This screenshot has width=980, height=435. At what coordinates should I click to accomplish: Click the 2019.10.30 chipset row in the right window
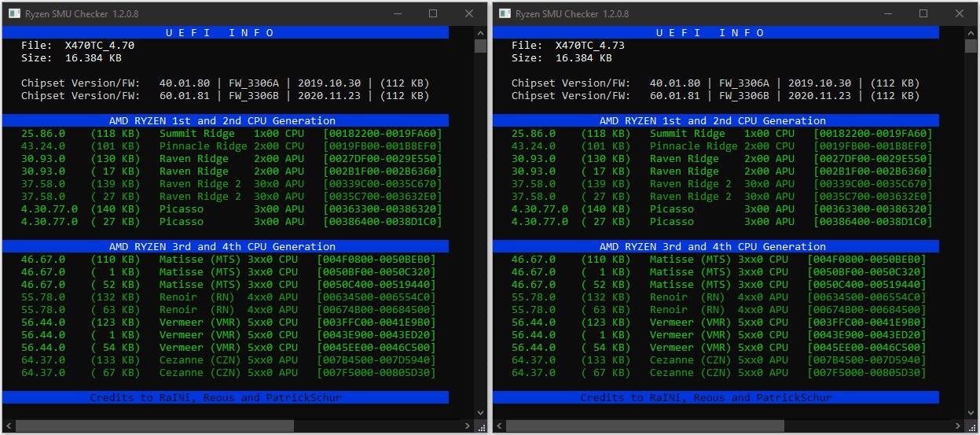pyautogui.click(x=716, y=83)
